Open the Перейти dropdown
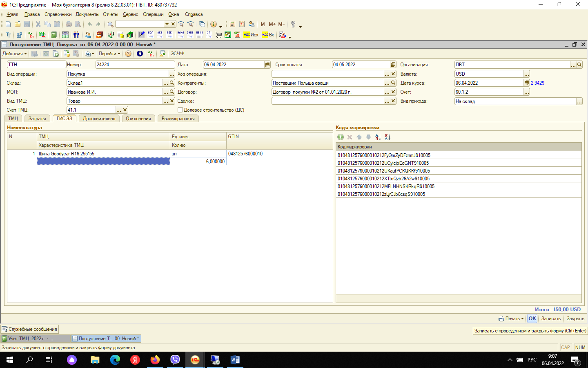This screenshot has height=368, width=588. click(109, 54)
